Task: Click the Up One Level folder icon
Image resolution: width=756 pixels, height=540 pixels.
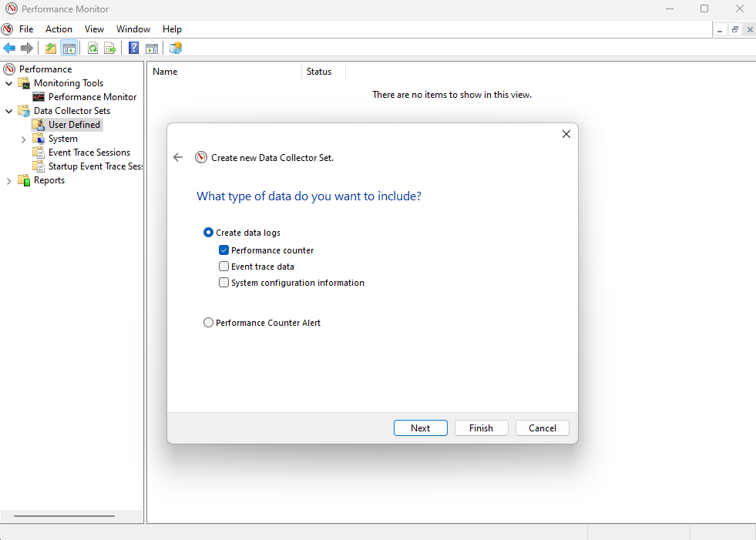Action: [x=51, y=49]
